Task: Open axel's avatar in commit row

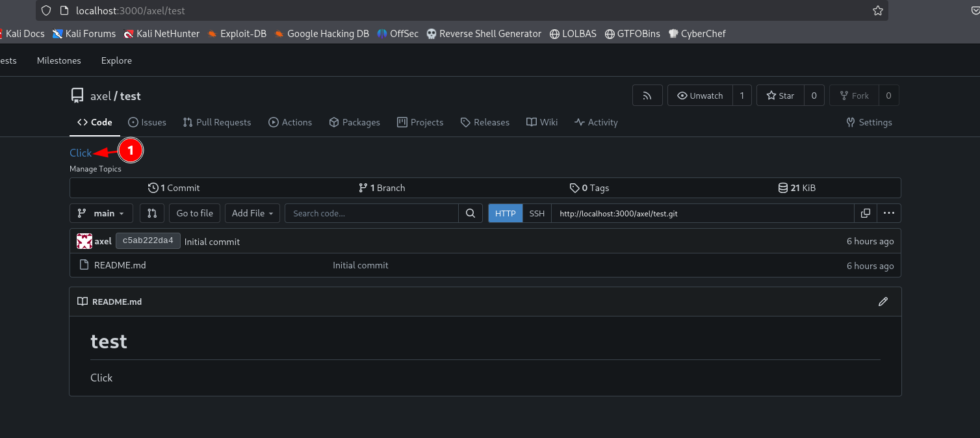Action: (84, 241)
